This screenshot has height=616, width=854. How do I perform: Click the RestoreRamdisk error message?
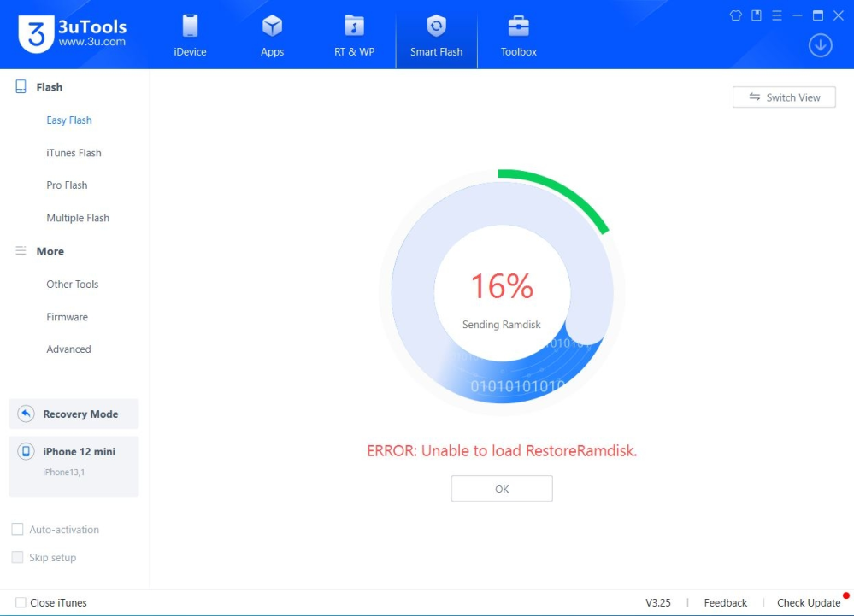pos(502,450)
